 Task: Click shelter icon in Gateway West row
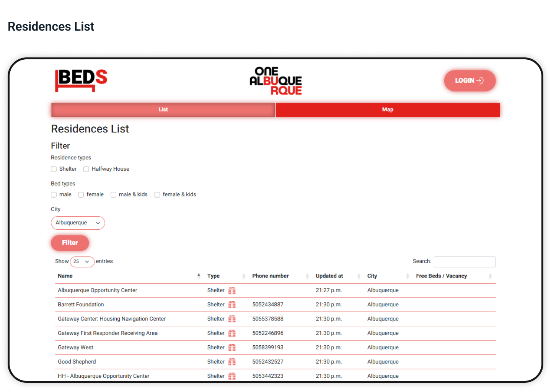232,348
